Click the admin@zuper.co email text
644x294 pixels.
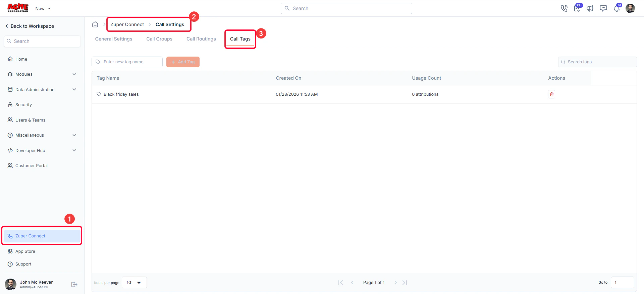pyautogui.click(x=34, y=287)
